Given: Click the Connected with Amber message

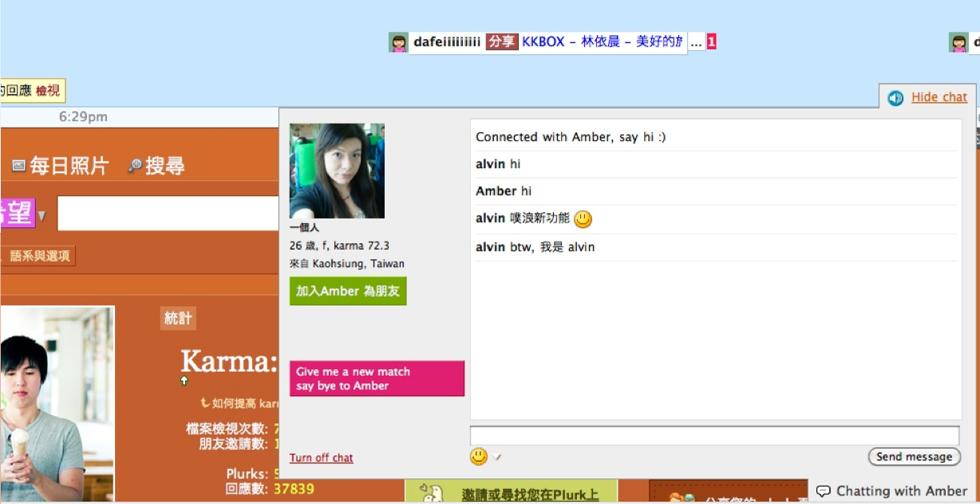Looking at the screenshot, I should [x=571, y=137].
